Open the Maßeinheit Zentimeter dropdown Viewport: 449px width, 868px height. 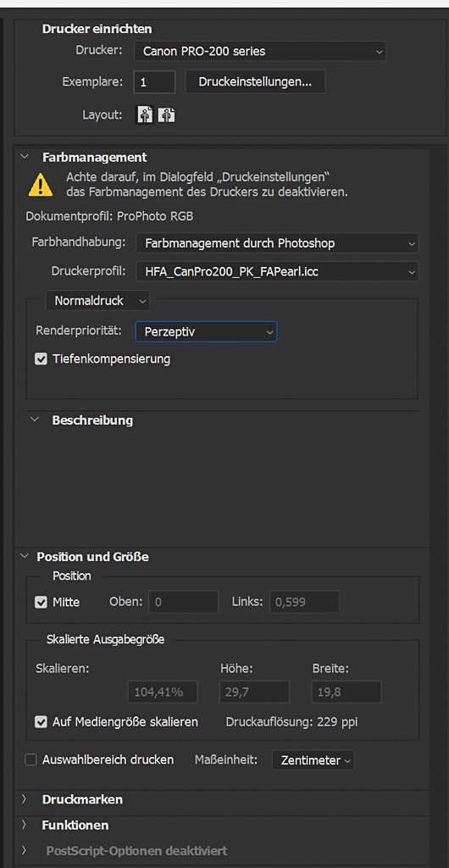tap(313, 760)
